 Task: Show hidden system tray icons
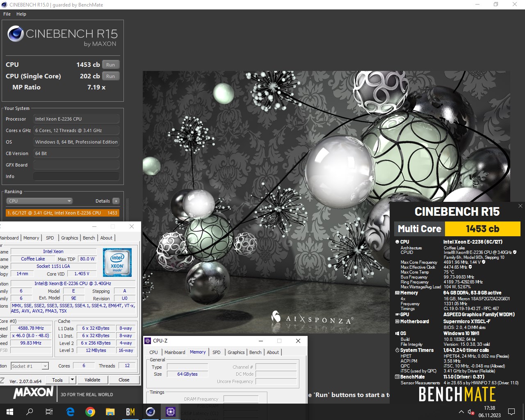[x=461, y=412]
